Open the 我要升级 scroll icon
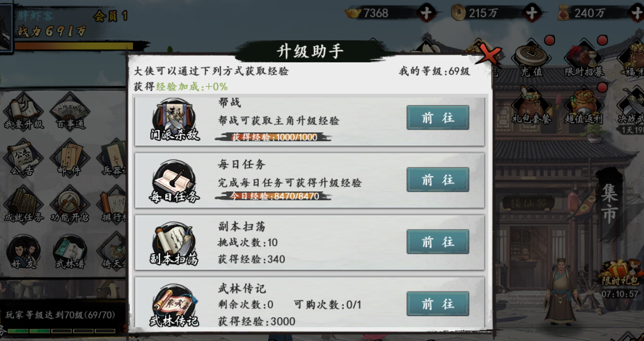The height and width of the screenshot is (341, 644). (24, 111)
